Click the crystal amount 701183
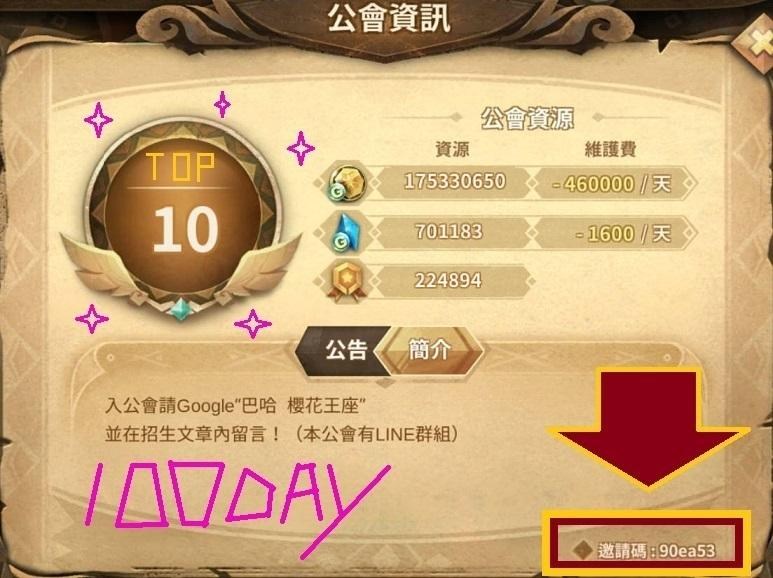Screen dimensions: 773x578 click(449, 232)
